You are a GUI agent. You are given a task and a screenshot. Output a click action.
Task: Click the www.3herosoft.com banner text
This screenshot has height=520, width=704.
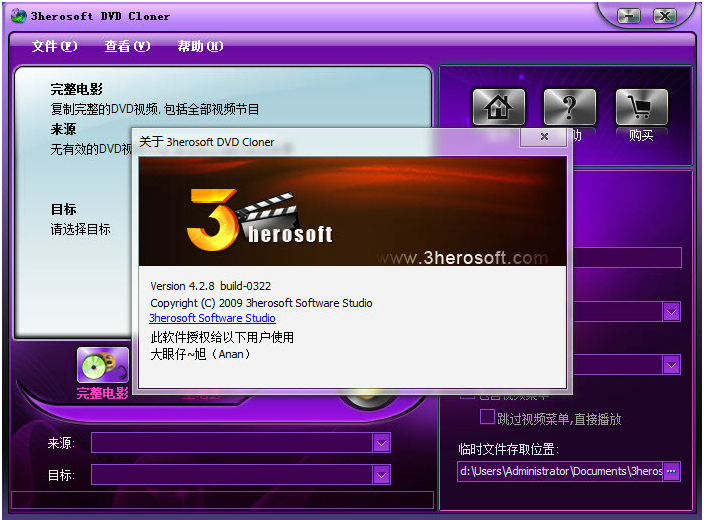tap(462, 258)
